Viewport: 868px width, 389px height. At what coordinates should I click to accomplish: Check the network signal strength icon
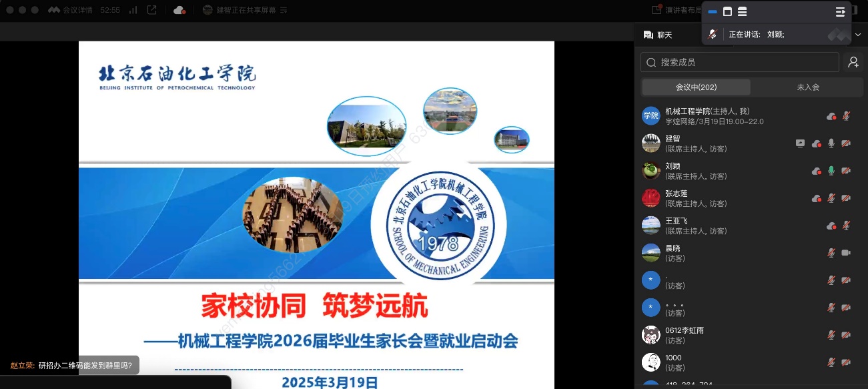click(133, 10)
